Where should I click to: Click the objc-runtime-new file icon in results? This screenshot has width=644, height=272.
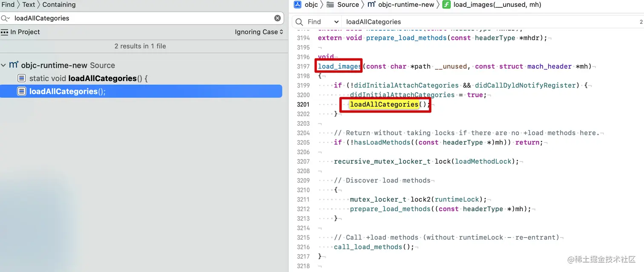[x=14, y=65]
